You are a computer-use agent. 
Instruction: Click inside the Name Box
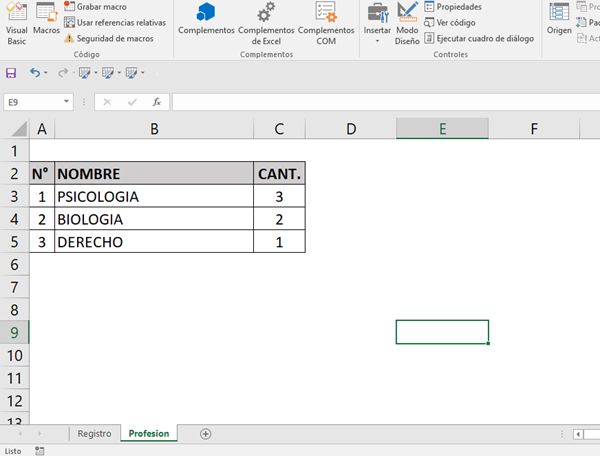(x=33, y=102)
